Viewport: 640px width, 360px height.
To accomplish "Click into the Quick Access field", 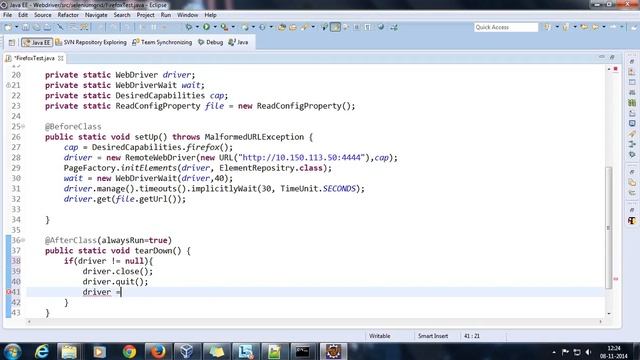I will tap(506, 27).
